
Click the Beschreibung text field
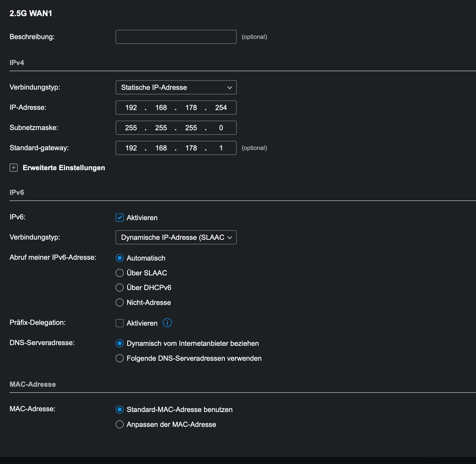[x=176, y=37]
